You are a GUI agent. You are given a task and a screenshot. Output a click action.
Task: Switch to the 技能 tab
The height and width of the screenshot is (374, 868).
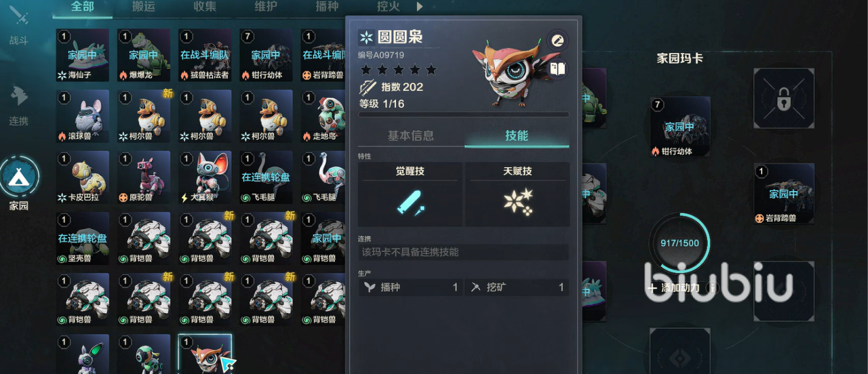(517, 136)
